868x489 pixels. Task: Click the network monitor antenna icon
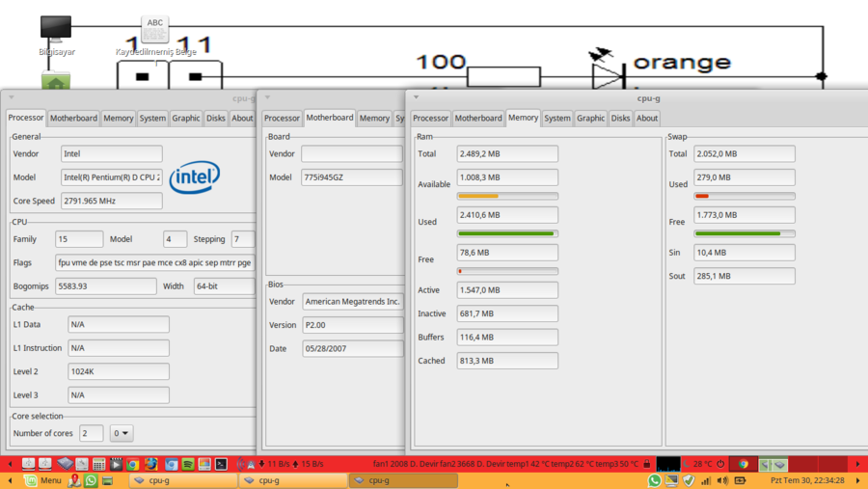[246, 464]
